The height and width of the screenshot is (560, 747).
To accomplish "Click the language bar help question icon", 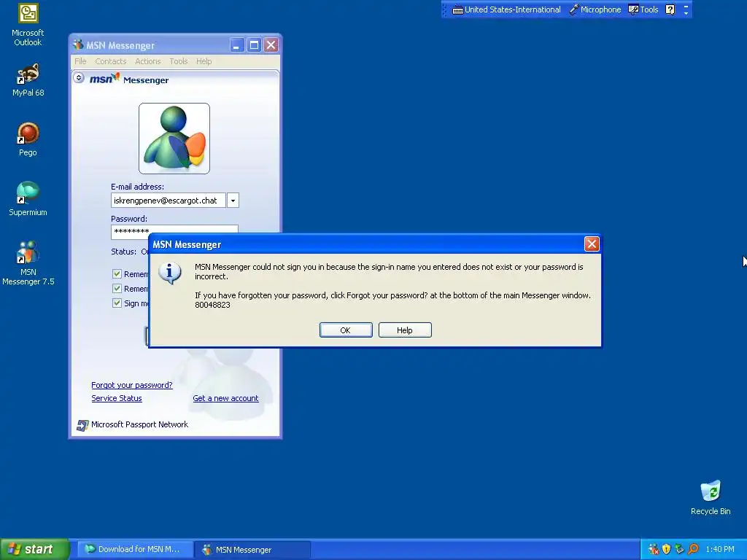I will 670,9.
